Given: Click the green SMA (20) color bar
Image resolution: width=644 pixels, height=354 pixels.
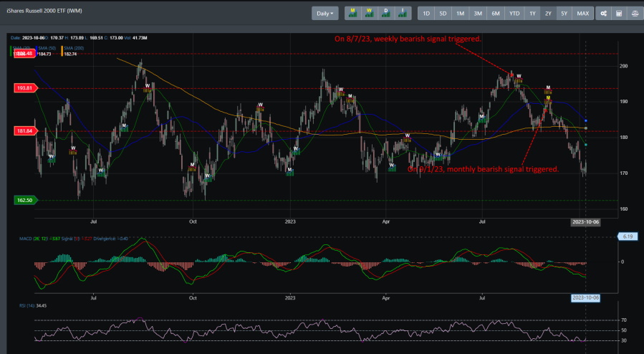Looking at the screenshot, I should click(11, 51).
